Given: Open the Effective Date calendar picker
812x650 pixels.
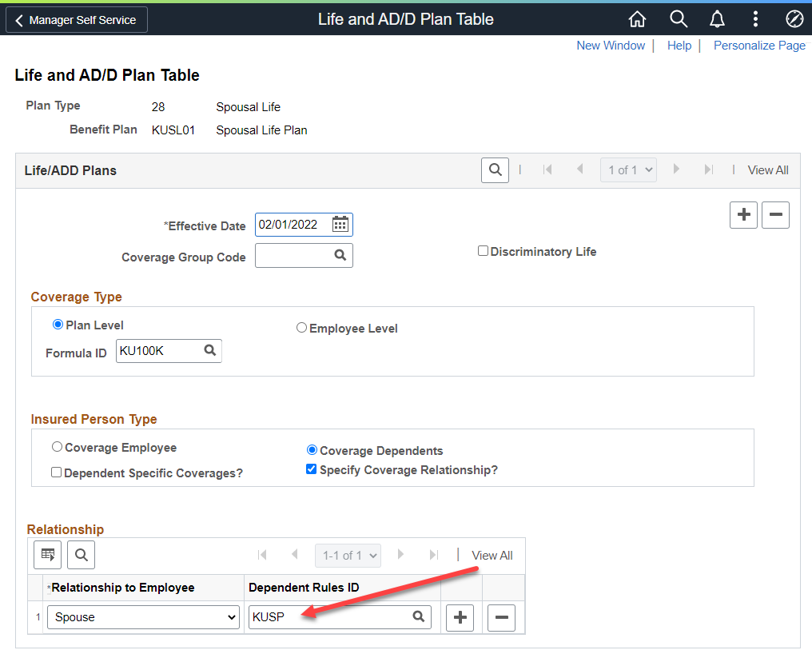Looking at the screenshot, I should [x=340, y=225].
